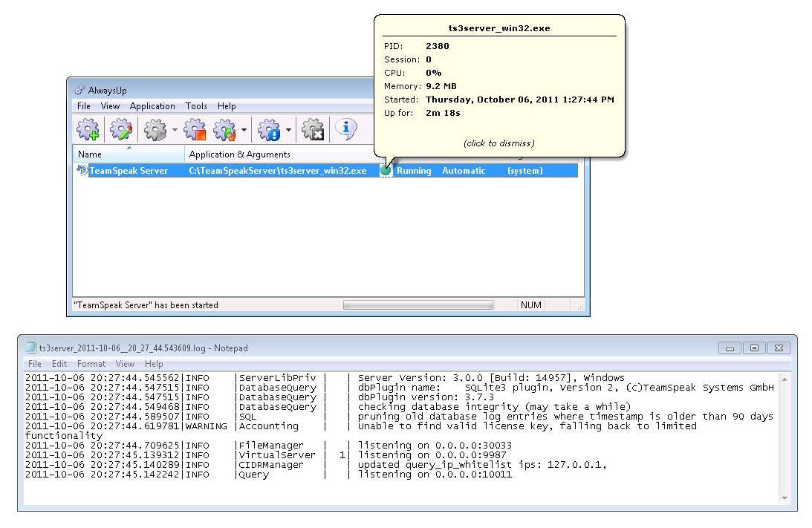Click Memory value 9.2 MB in tooltip
Image resolution: width=812 pixels, height=528 pixels.
click(x=441, y=86)
